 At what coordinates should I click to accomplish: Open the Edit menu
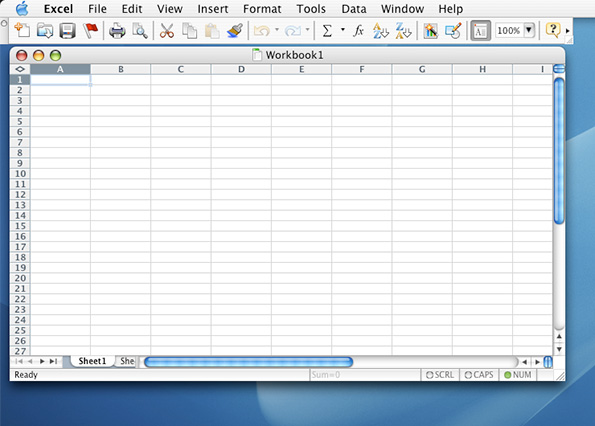point(132,9)
